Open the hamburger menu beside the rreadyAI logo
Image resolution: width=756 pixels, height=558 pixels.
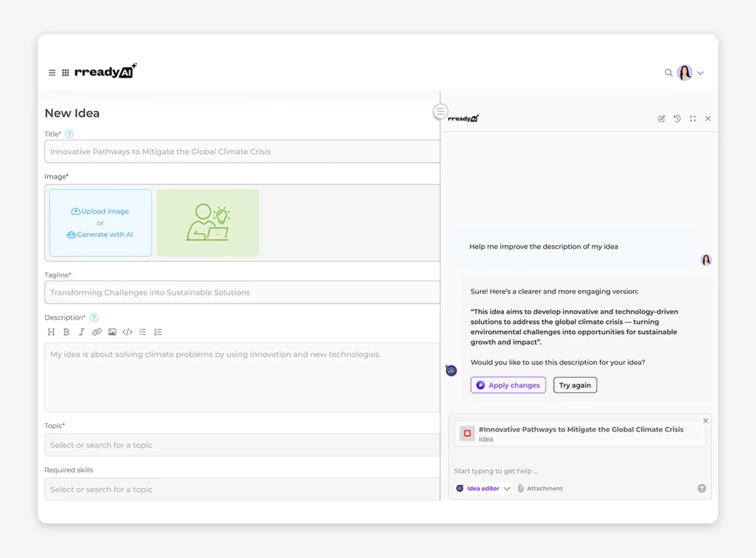click(x=52, y=73)
